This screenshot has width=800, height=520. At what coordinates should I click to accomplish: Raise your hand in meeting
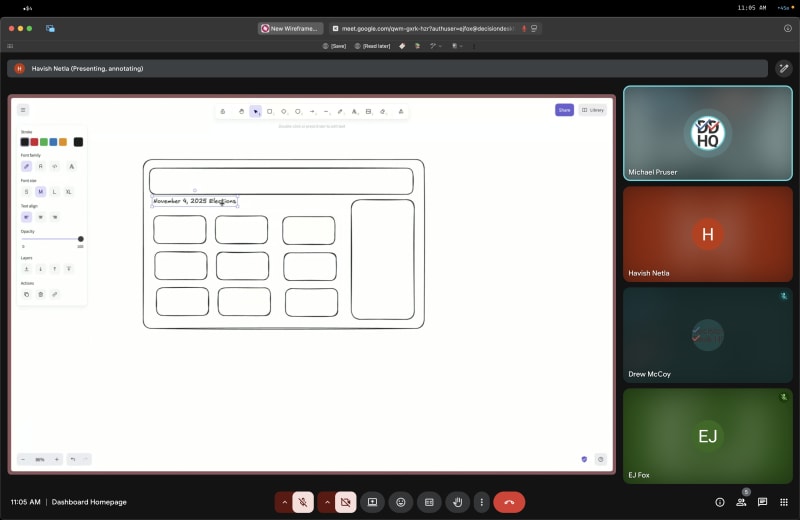(458, 502)
